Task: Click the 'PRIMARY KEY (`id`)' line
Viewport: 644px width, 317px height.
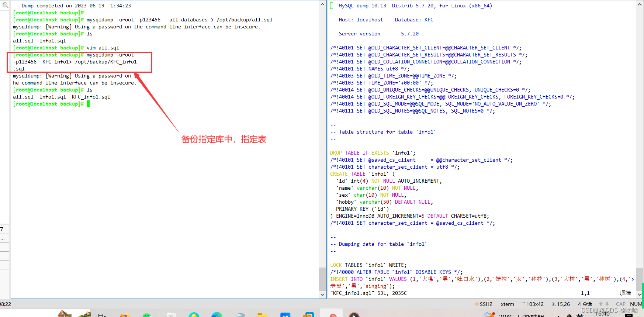Action: (363, 209)
